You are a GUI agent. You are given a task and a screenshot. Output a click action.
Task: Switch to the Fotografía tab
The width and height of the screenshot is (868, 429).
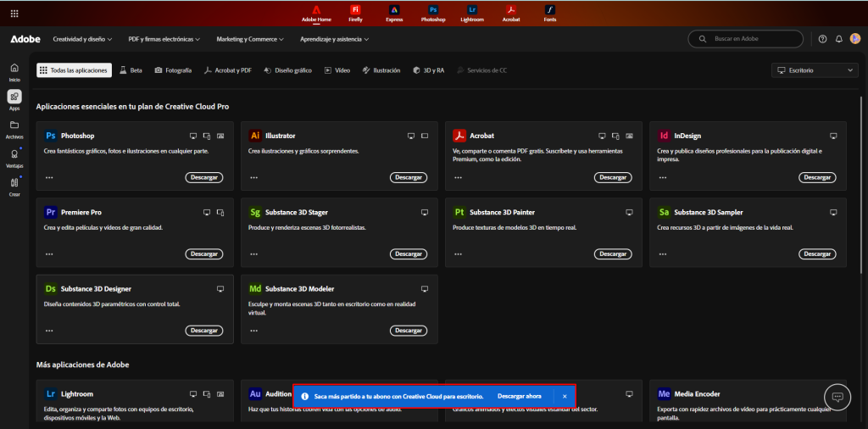click(173, 70)
